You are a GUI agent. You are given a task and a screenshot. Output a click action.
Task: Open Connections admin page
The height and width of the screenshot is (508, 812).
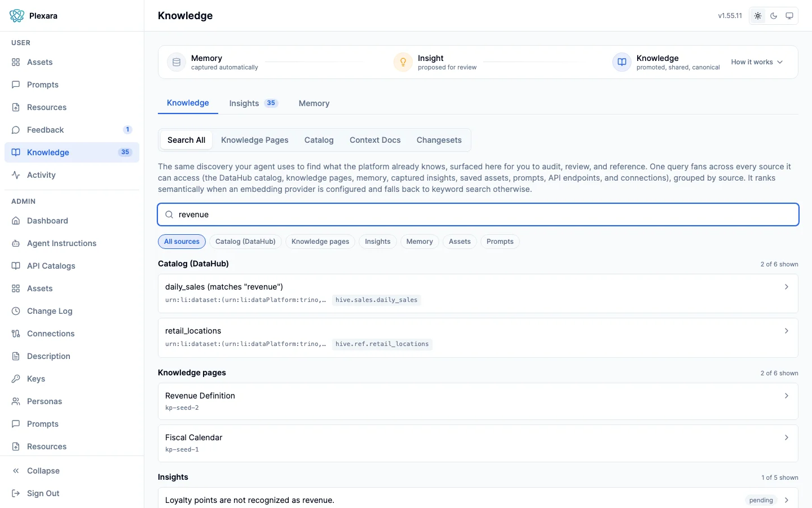(x=72, y=334)
